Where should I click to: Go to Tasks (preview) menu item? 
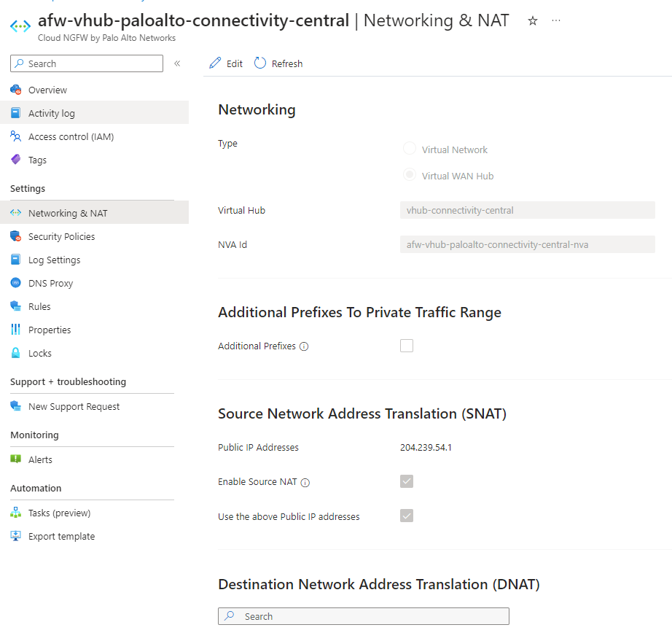point(59,513)
